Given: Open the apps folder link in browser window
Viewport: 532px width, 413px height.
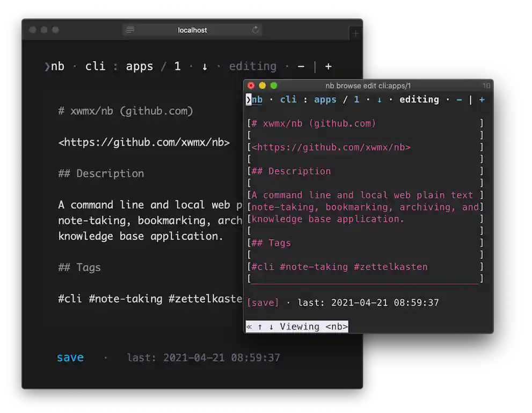Looking at the screenshot, I should point(140,67).
